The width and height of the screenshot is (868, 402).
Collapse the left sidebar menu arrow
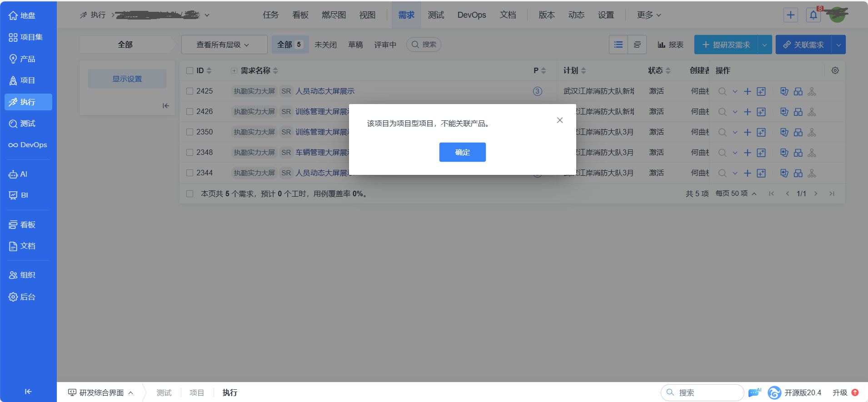coord(28,391)
